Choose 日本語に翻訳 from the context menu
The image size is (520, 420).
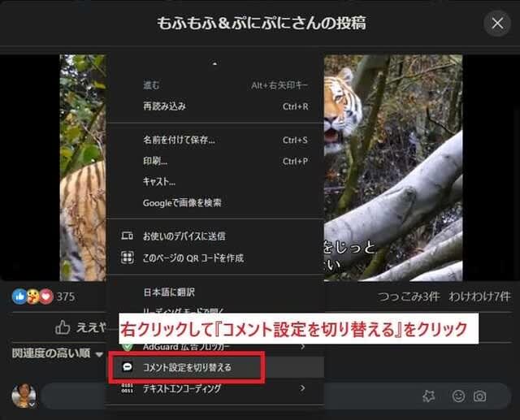169,292
